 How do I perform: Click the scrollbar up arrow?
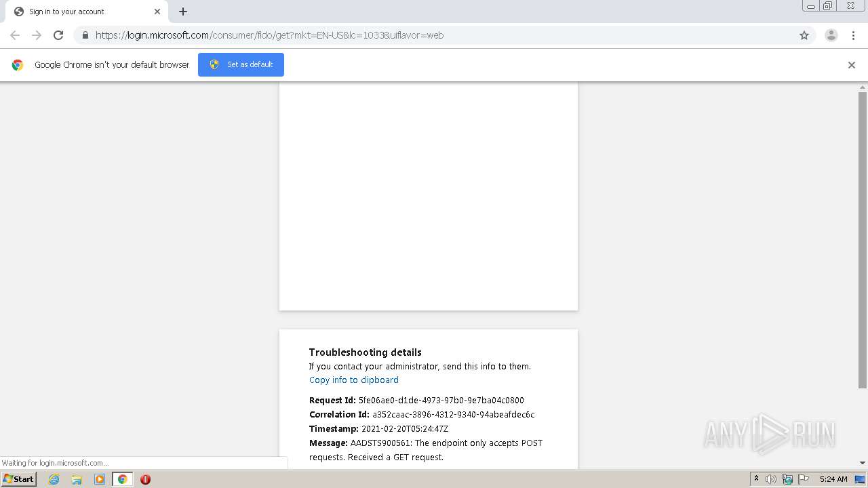point(863,87)
